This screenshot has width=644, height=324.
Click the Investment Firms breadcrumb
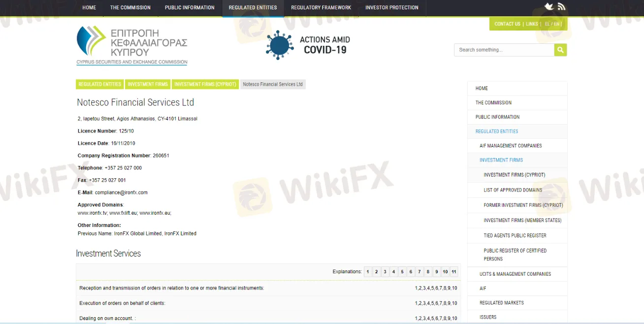pos(148,84)
